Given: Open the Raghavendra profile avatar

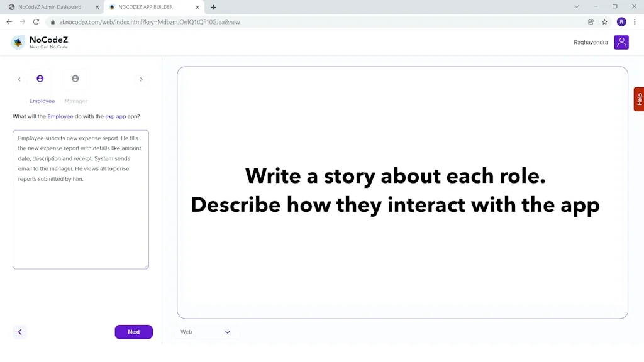Looking at the screenshot, I should click(621, 41).
